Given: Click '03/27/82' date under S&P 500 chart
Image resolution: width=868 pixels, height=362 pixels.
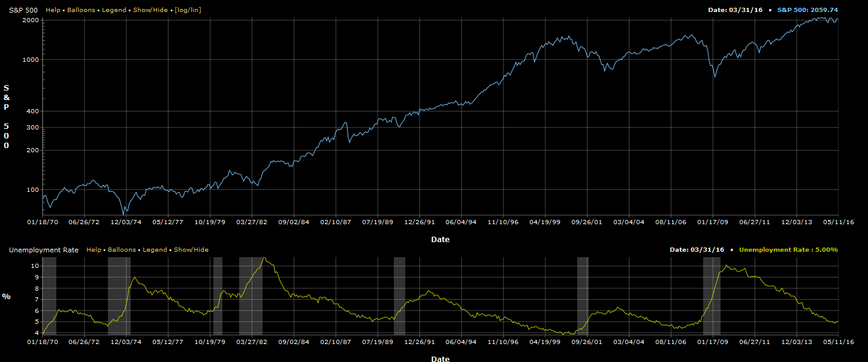Looking at the screenshot, I should coord(252,222).
